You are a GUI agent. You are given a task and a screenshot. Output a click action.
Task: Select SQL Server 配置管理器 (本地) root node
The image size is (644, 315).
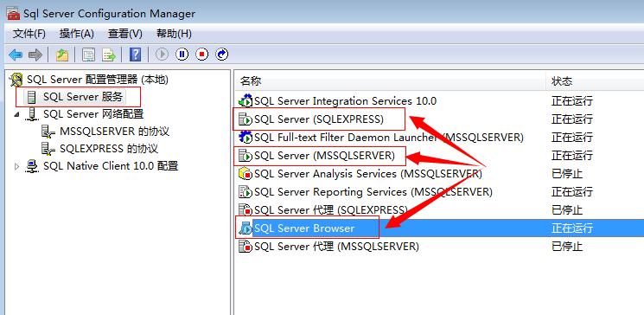click(x=98, y=80)
